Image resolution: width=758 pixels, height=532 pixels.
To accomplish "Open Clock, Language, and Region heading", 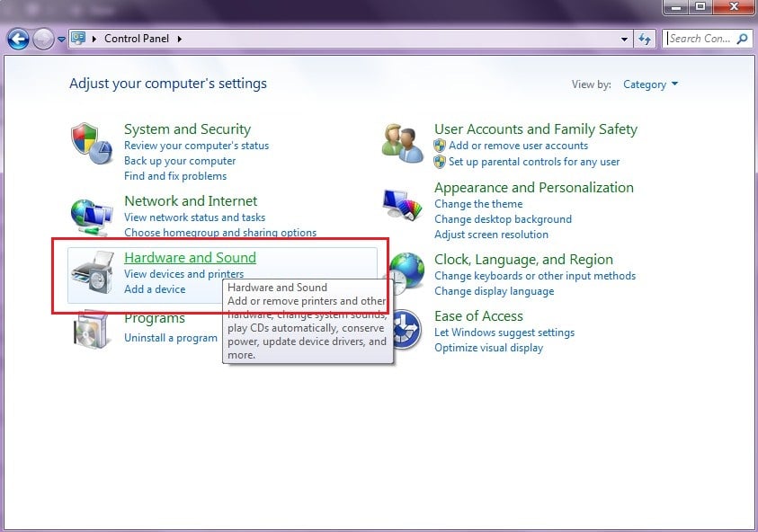I will (x=523, y=260).
